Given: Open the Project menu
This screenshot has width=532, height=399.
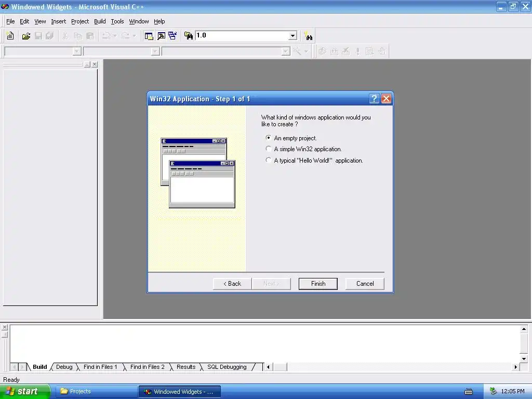Looking at the screenshot, I should [x=80, y=21].
